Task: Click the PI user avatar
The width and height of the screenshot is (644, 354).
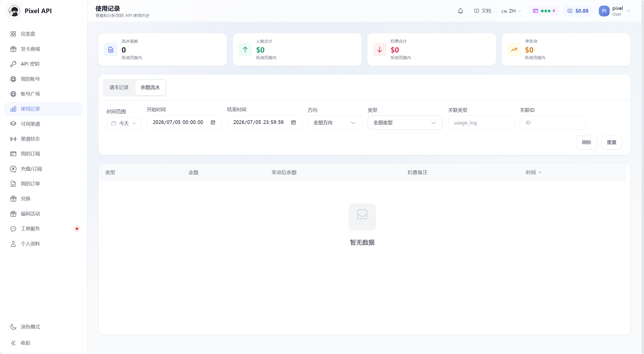Action: 604,11
